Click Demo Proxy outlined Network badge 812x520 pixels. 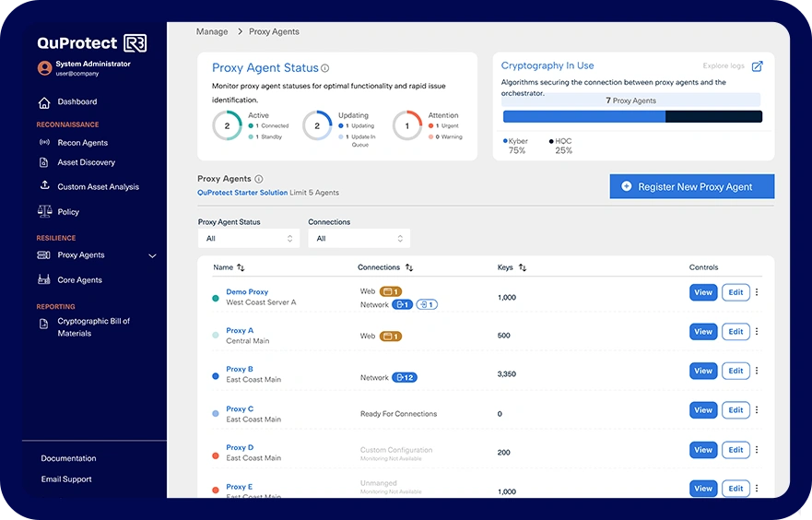(427, 304)
